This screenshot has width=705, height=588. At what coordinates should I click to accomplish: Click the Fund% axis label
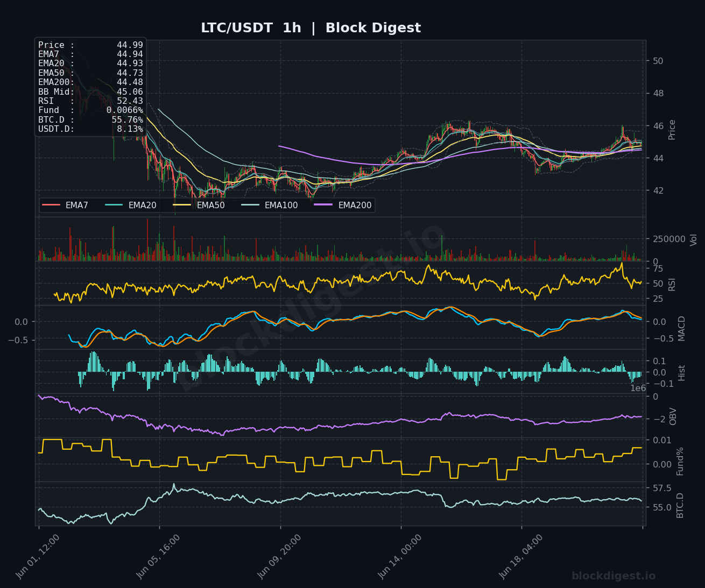680,461
